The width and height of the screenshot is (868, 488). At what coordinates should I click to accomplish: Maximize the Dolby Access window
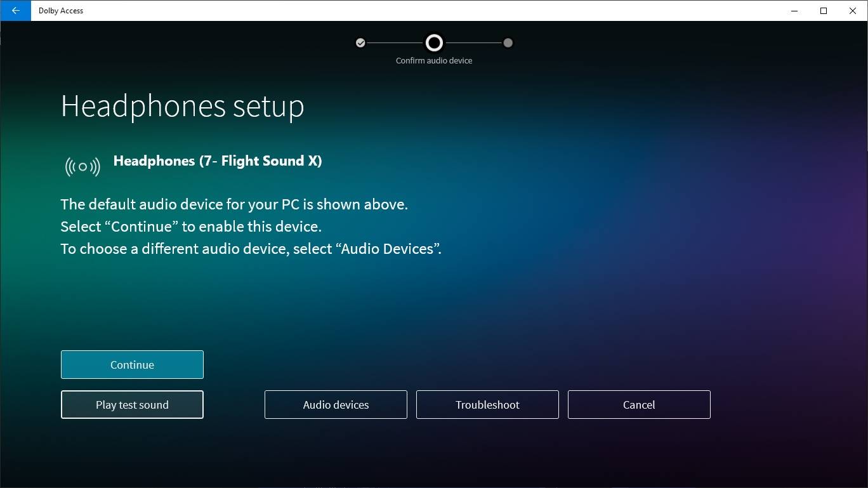click(824, 11)
